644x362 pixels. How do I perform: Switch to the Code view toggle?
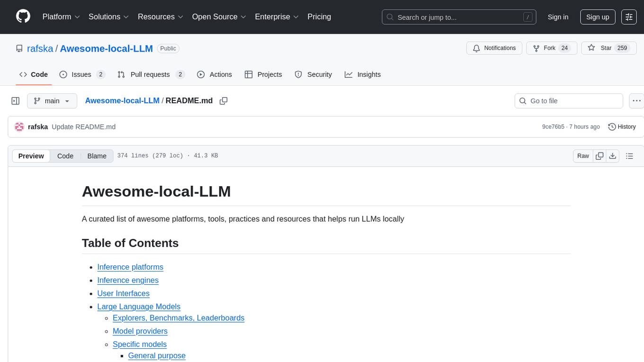pos(65,156)
